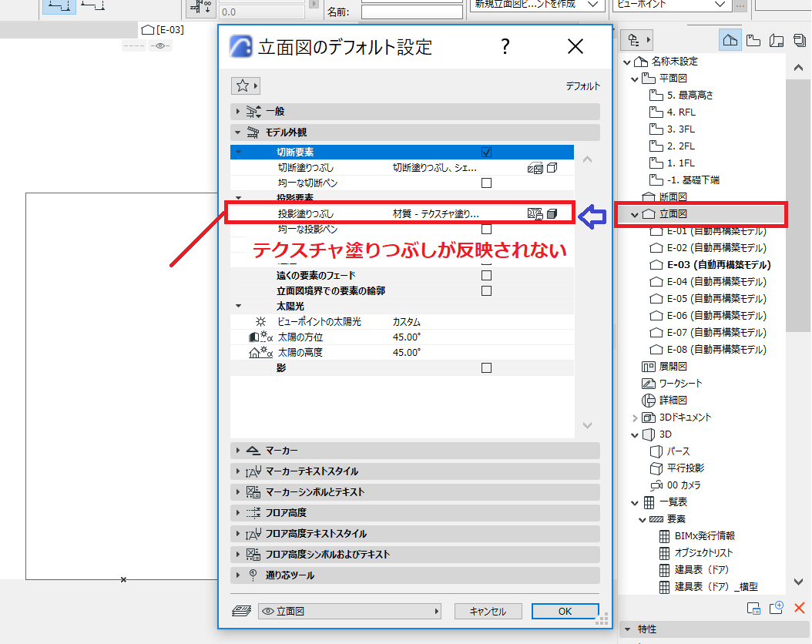Collapse the 平面図 tree node chevron
Screen dimensions: 812x644
[x=635, y=79]
